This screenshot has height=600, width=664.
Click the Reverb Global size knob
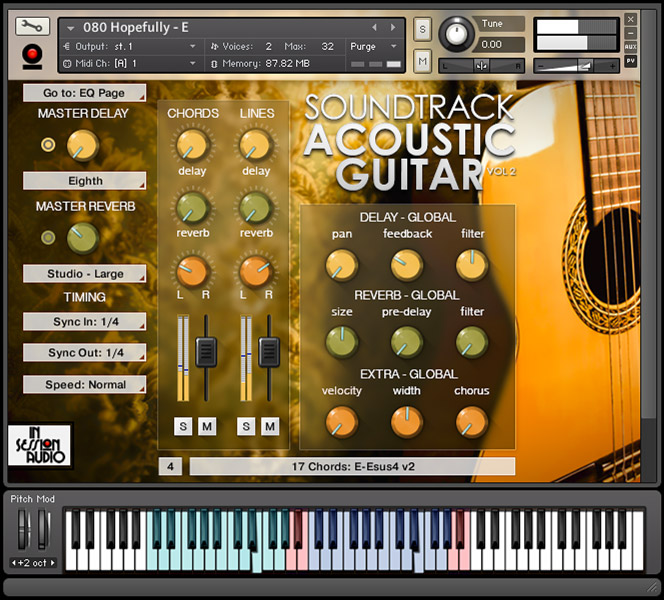[341, 342]
